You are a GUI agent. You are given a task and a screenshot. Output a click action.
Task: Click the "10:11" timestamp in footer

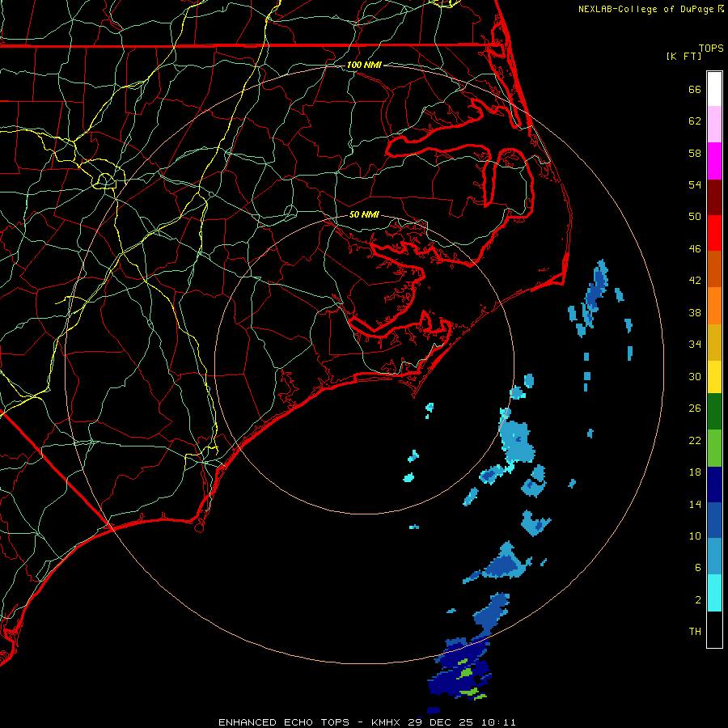point(498,722)
